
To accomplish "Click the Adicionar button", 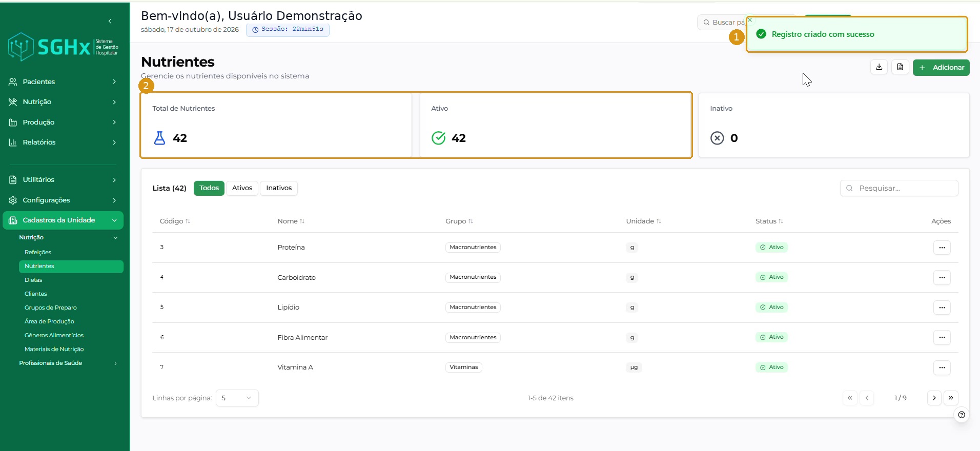I will pyautogui.click(x=941, y=67).
